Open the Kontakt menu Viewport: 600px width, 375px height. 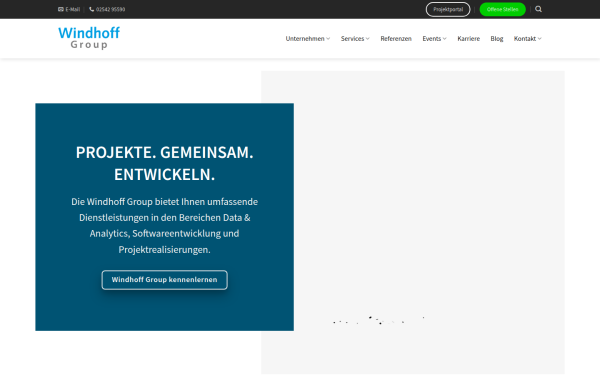coord(528,39)
